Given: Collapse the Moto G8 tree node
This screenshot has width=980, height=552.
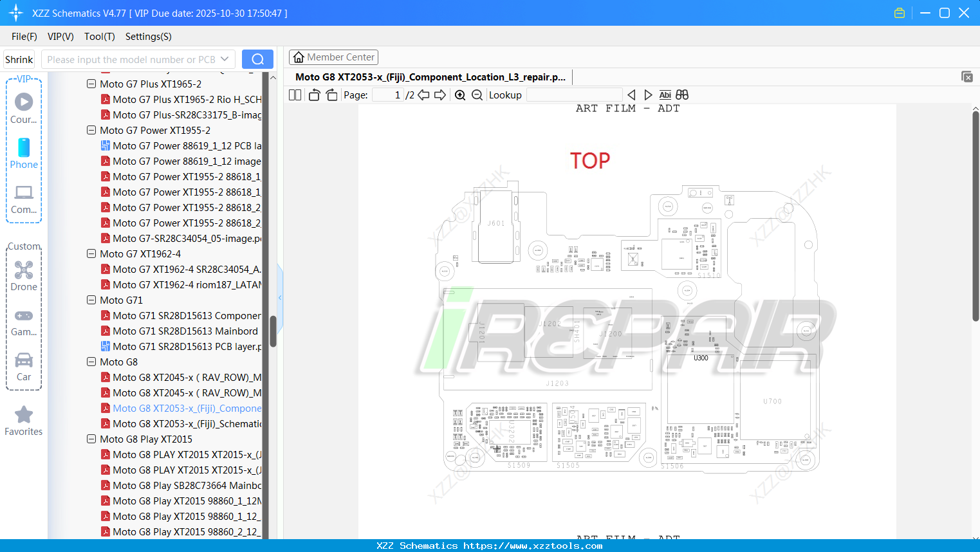Looking at the screenshot, I should (91, 362).
